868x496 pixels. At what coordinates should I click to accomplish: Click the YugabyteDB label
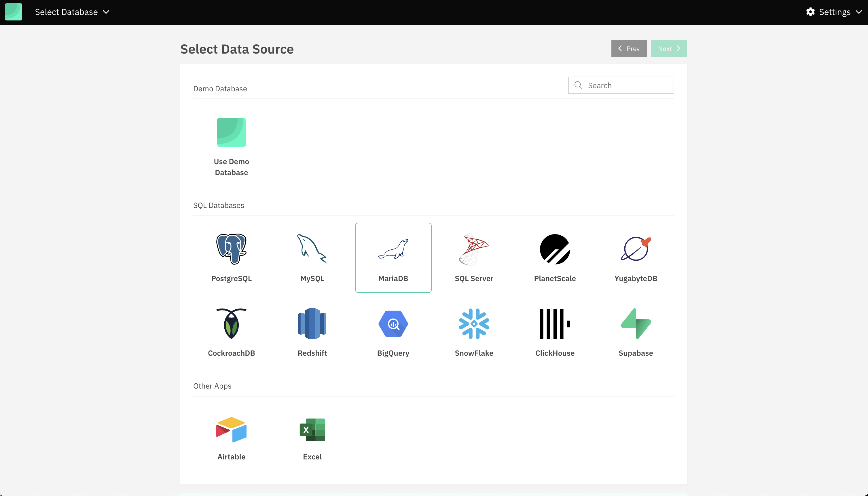(x=635, y=278)
